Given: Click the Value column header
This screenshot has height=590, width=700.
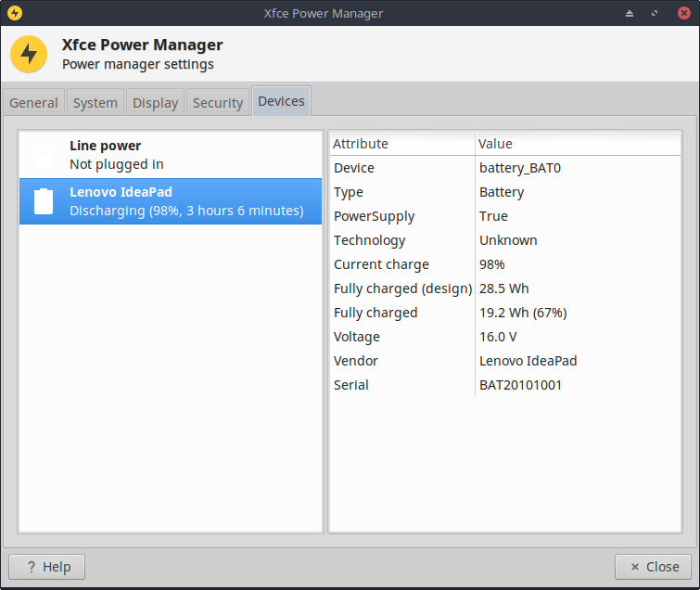Looking at the screenshot, I should (x=577, y=144).
